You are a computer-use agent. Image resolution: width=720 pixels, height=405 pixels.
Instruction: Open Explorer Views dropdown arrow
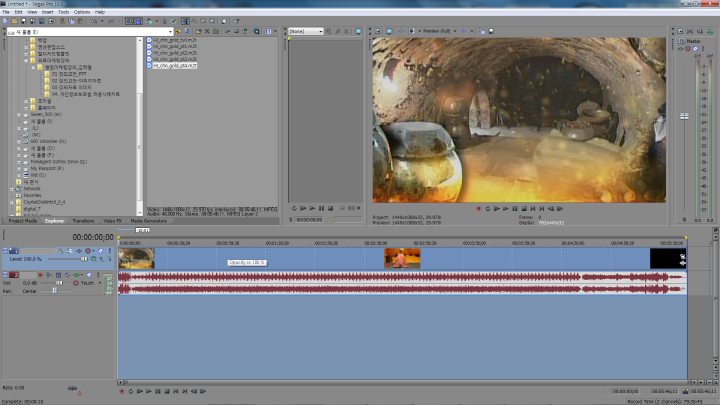(x=276, y=31)
